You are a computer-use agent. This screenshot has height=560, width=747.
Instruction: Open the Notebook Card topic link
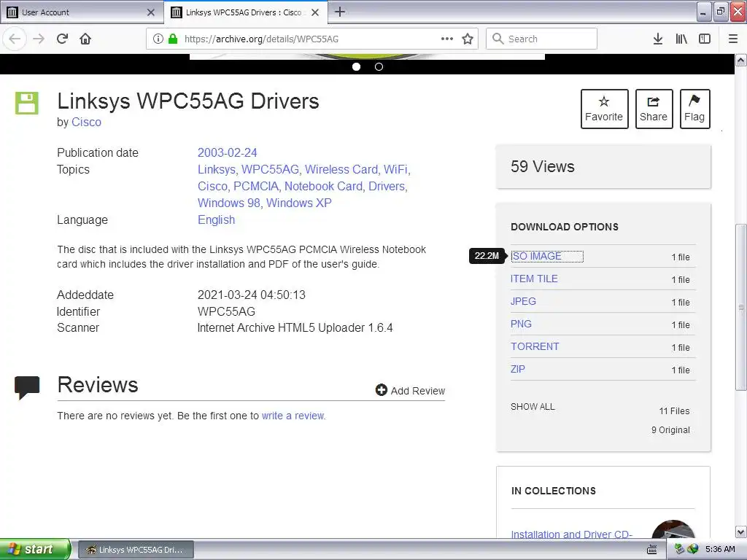(323, 186)
